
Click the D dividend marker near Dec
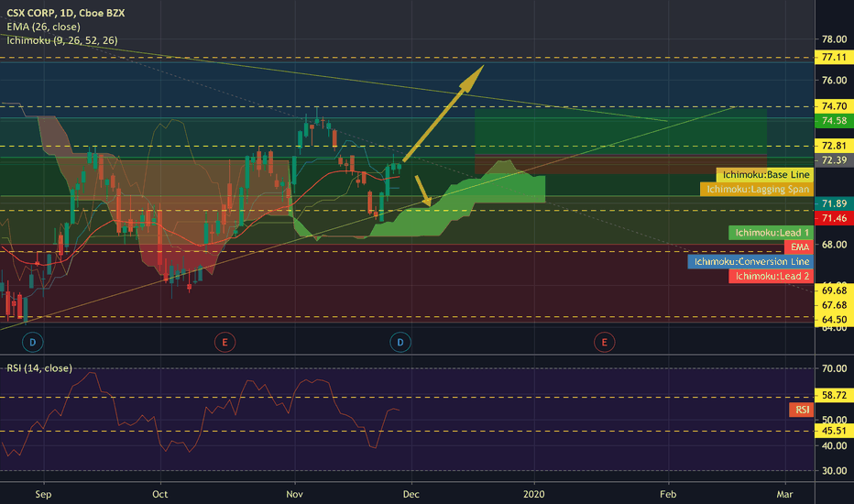[x=400, y=342]
